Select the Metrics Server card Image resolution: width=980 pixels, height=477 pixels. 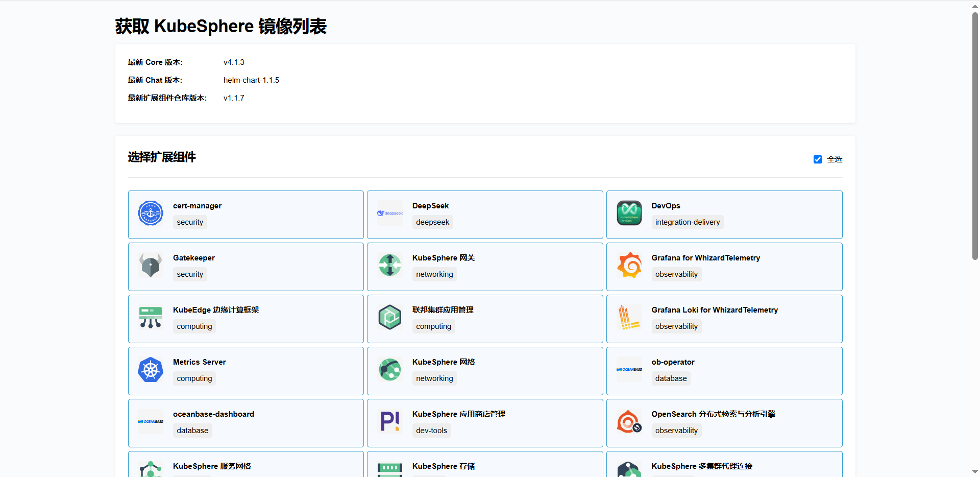(246, 371)
